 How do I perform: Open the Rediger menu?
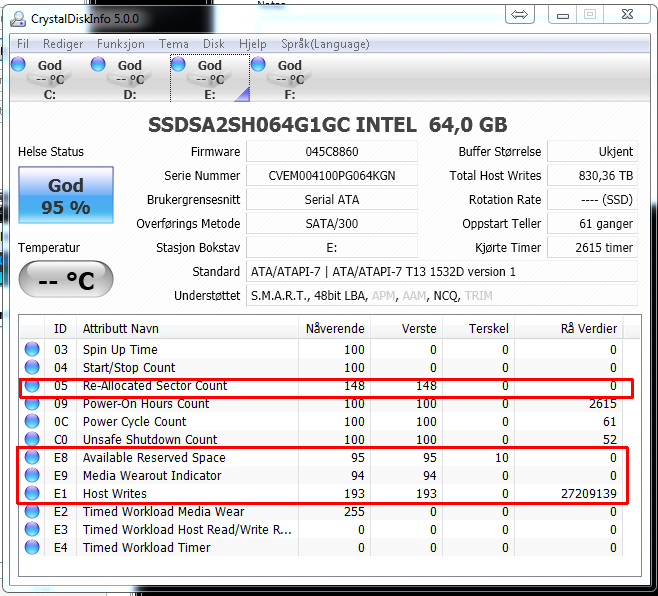(63, 44)
